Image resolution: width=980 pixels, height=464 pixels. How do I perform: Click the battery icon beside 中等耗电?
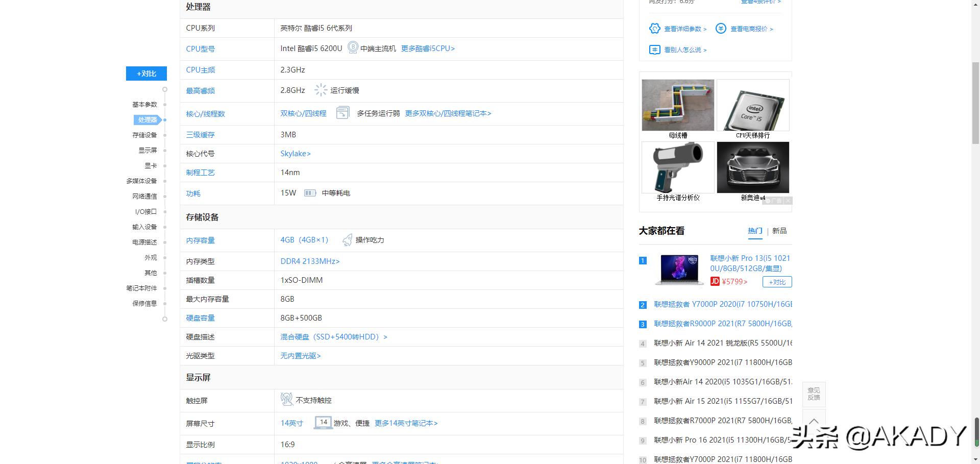click(x=310, y=193)
